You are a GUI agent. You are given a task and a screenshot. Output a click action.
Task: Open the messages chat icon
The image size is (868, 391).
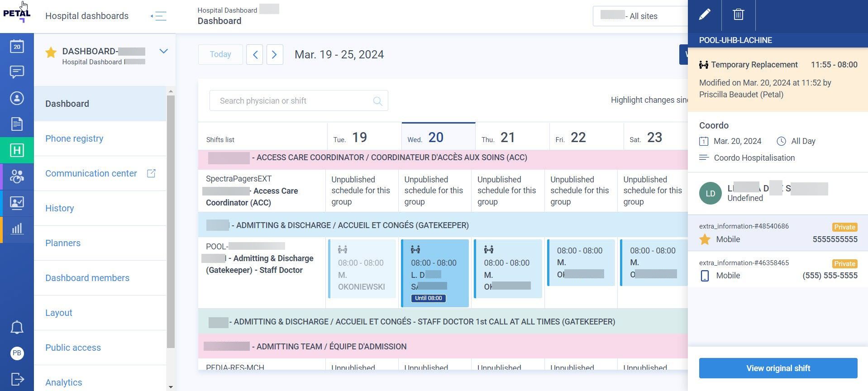tap(17, 72)
